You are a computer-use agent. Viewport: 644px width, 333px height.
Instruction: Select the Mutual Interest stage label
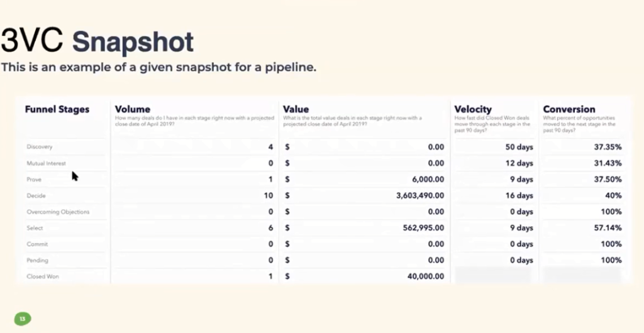click(46, 163)
